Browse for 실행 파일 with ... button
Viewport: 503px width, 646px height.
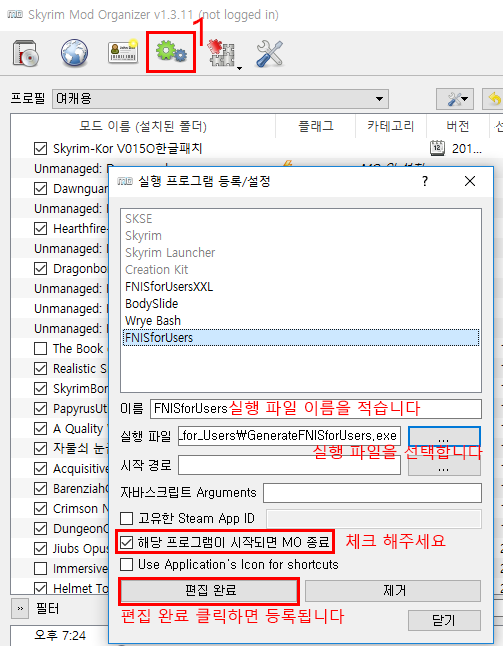tap(444, 436)
